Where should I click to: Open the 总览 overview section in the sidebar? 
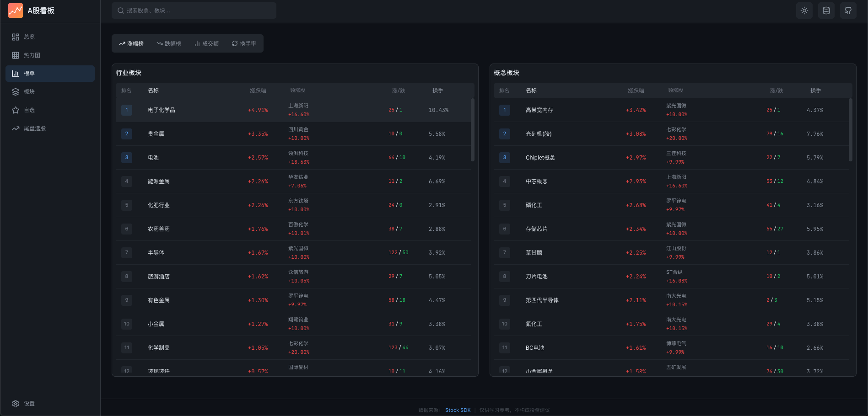(x=28, y=37)
